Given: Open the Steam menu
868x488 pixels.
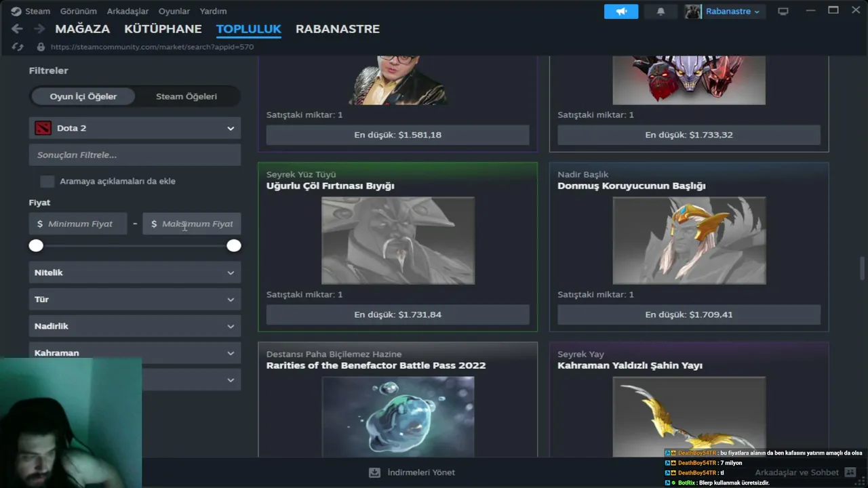Looking at the screenshot, I should [x=38, y=11].
